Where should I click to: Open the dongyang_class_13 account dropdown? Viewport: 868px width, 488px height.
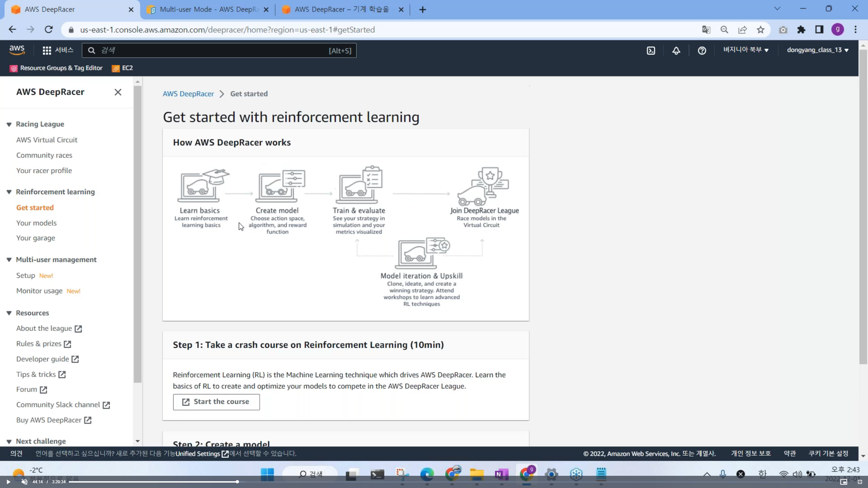[817, 50]
